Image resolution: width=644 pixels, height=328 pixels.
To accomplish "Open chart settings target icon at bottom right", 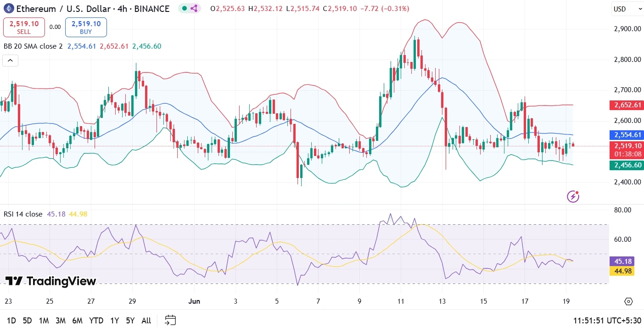I will coord(628,301).
